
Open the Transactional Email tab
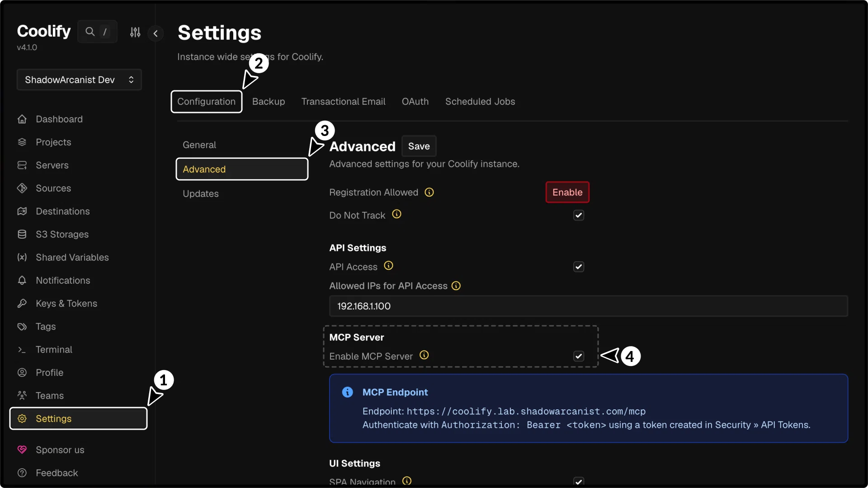point(343,102)
